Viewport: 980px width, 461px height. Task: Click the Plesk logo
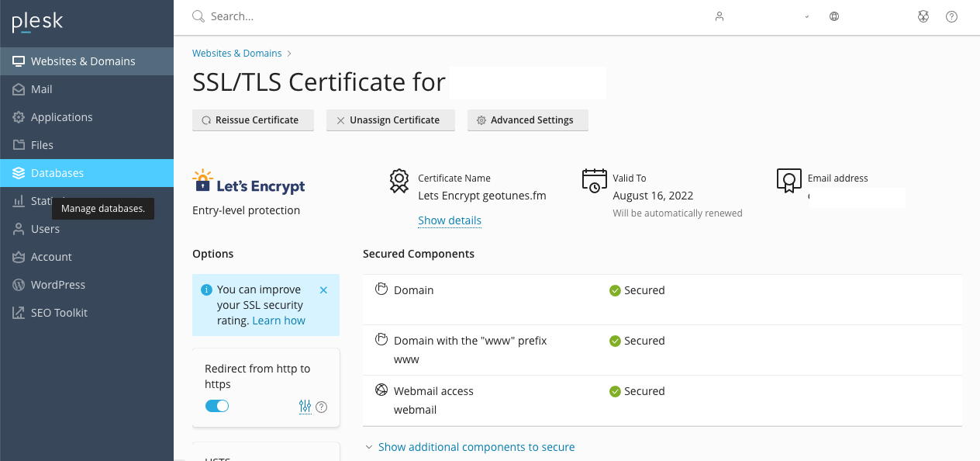tap(37, 23)
